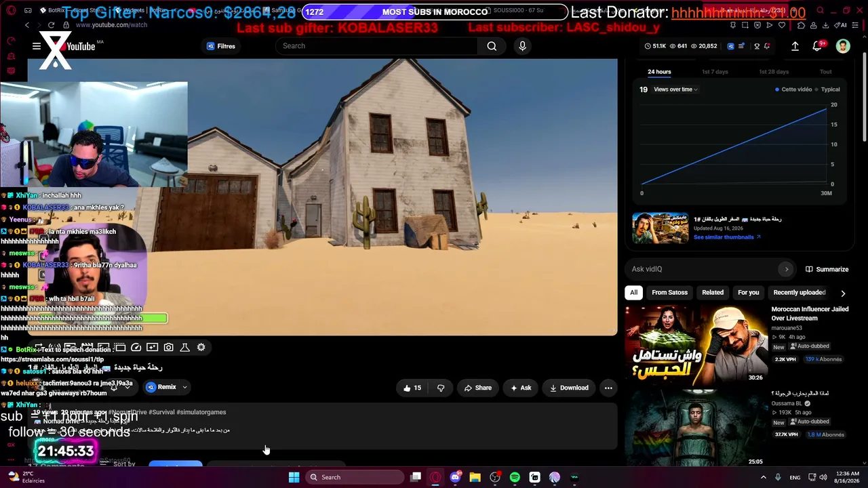Click the upload arrow icon
Screen dimensions: 868x488
(795, 46)
